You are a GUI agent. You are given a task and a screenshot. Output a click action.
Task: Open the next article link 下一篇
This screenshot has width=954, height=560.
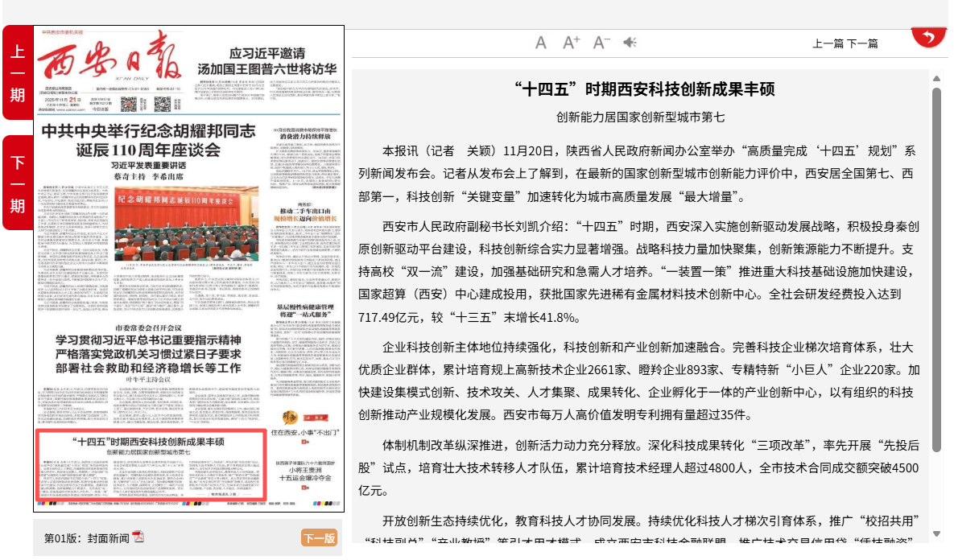(862, 43)
